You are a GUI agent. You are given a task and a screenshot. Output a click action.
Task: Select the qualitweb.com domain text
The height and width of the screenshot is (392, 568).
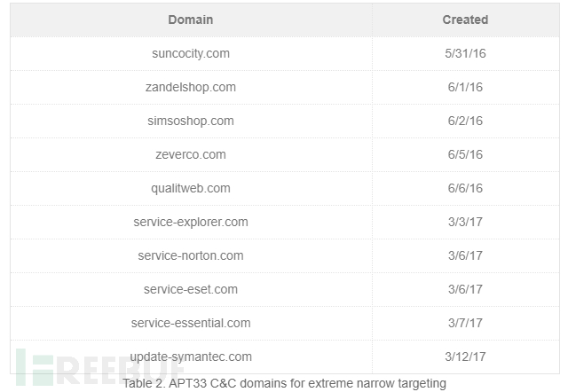pyautogui.click(x=191, y=188)
